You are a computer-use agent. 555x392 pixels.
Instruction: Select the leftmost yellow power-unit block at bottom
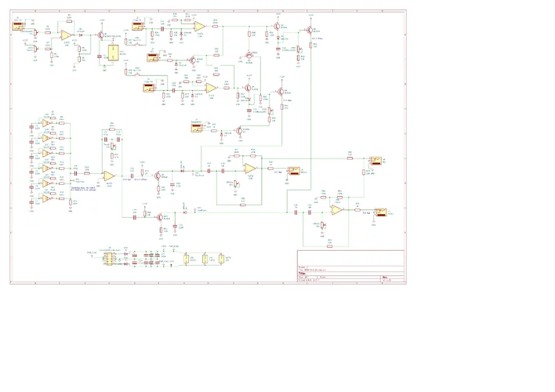coord(187,260)
